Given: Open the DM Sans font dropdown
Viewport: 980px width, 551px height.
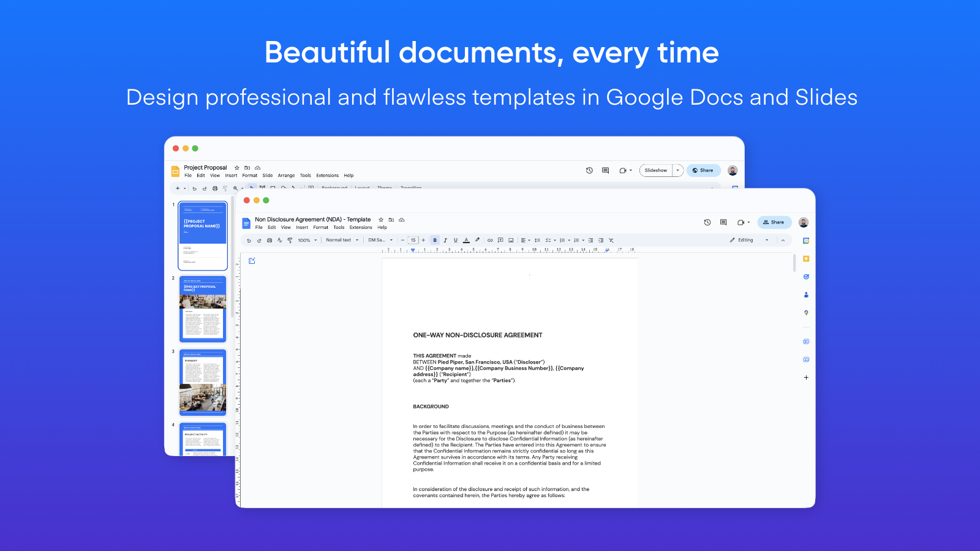Looking at the screenshot, I should [380, 240].
